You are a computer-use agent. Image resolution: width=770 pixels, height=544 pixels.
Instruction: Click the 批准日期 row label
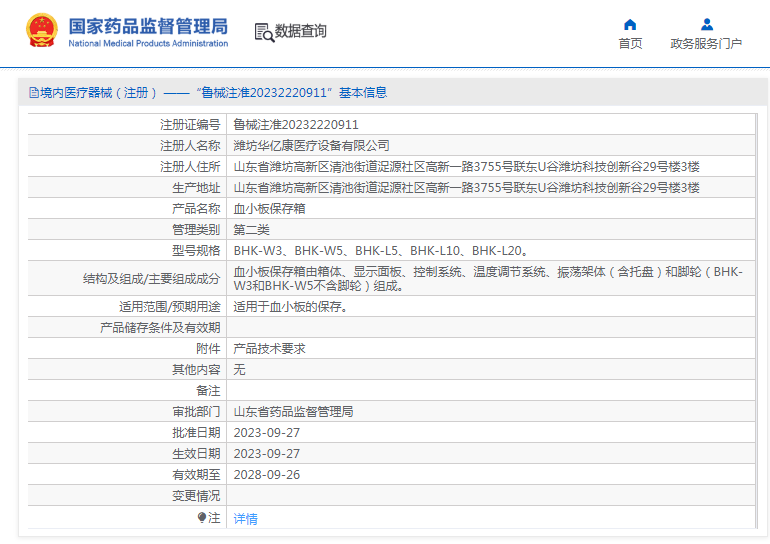(196, 433)
